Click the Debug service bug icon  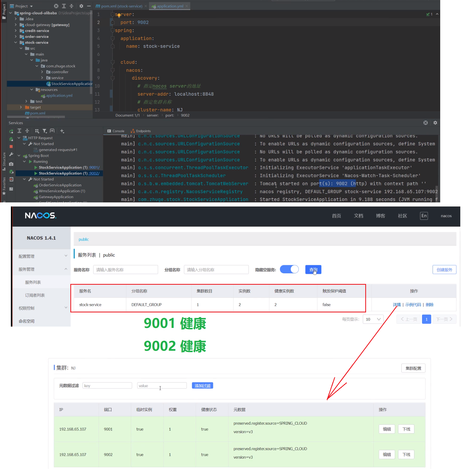pos(11,139)
